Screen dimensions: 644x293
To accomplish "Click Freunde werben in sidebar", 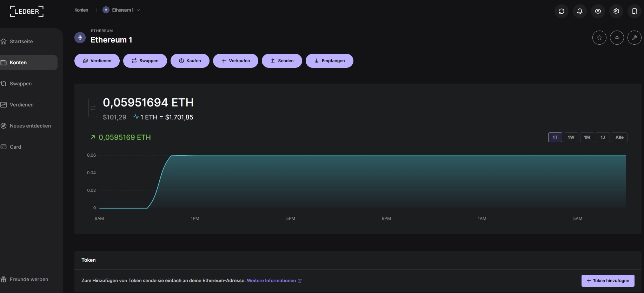I will pyautogui.click(x=29, y=279).
